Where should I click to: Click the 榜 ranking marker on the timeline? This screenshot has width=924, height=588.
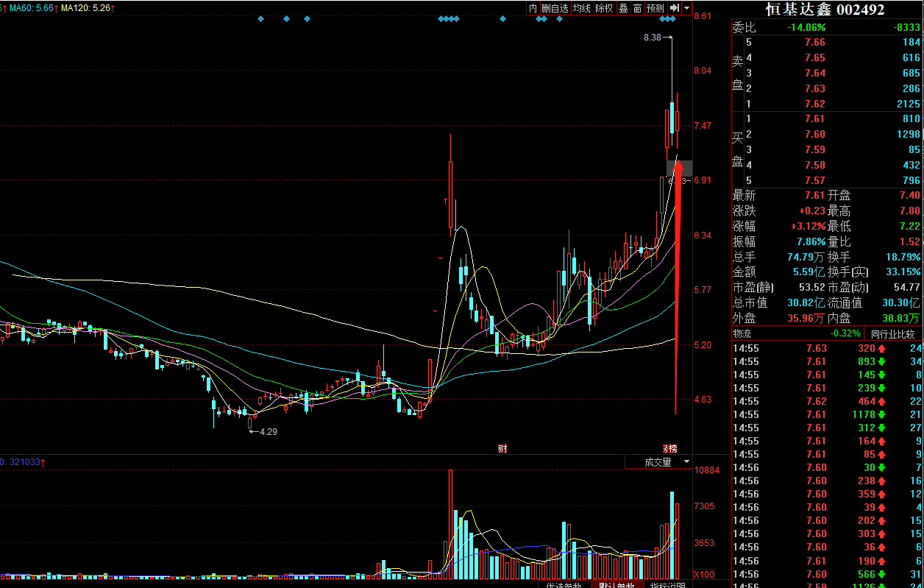pyautogui.click(x=669, y=448)
